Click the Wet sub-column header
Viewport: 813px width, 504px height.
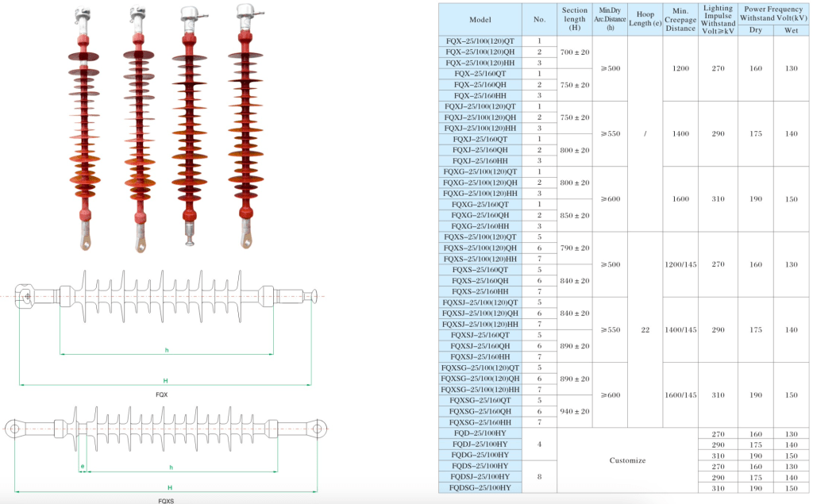pyautogui.click(x=791, y=30)
